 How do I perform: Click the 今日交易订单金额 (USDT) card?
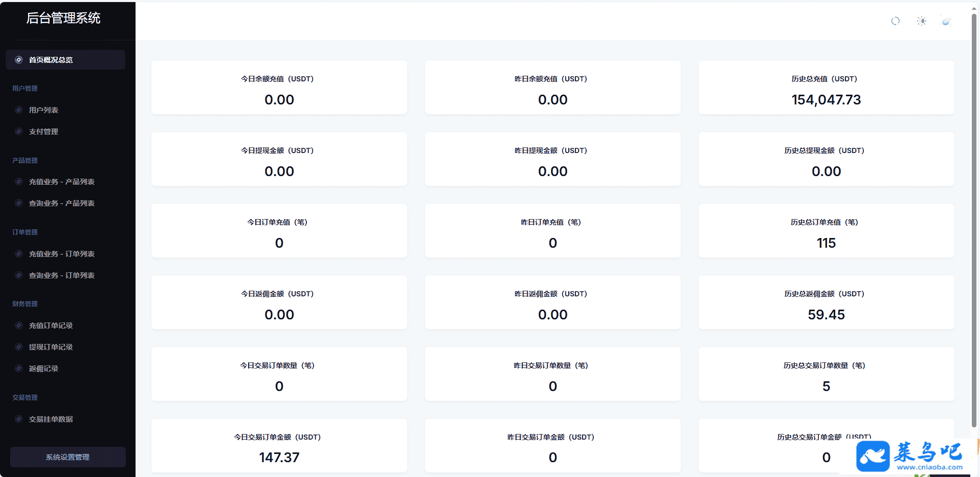tap(279, 446)
